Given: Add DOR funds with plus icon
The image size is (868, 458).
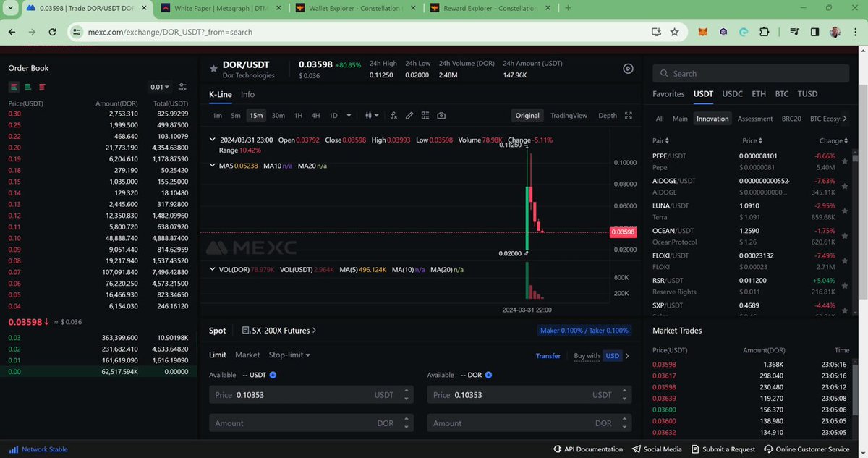Looking at the screenshot, I should pos(488,375).
